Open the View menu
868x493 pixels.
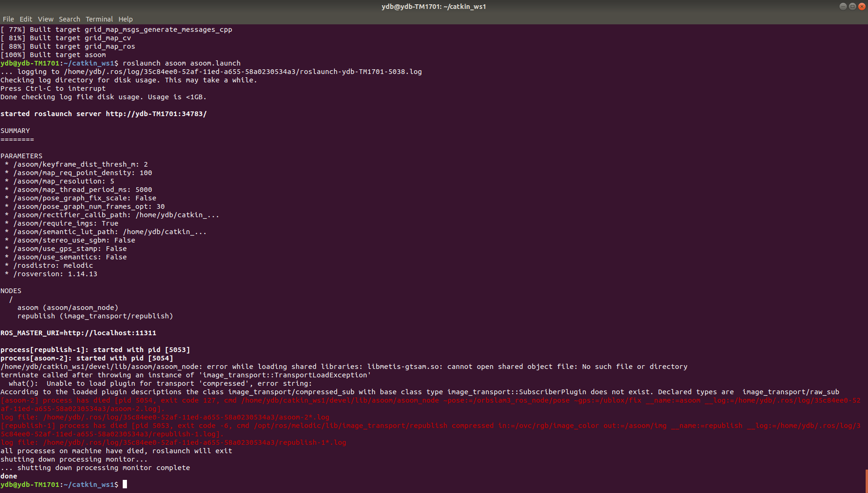coord(45,19)
